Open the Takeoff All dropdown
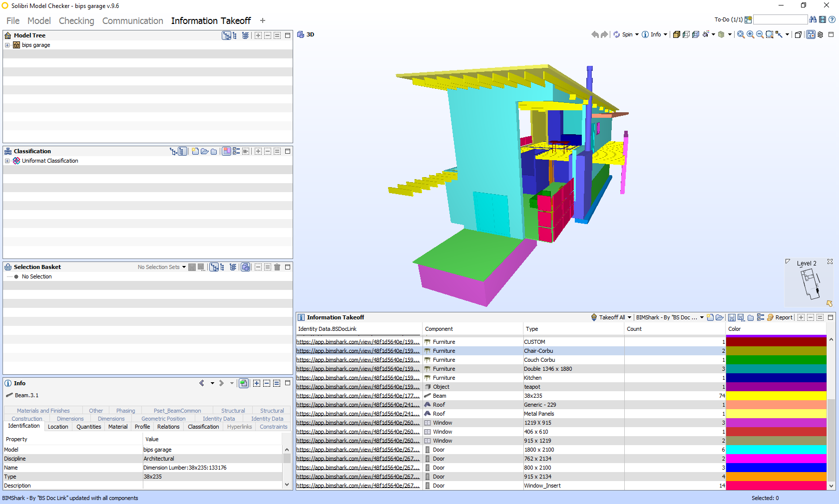This screenshot has width=839, height=504. coord(611,317)
